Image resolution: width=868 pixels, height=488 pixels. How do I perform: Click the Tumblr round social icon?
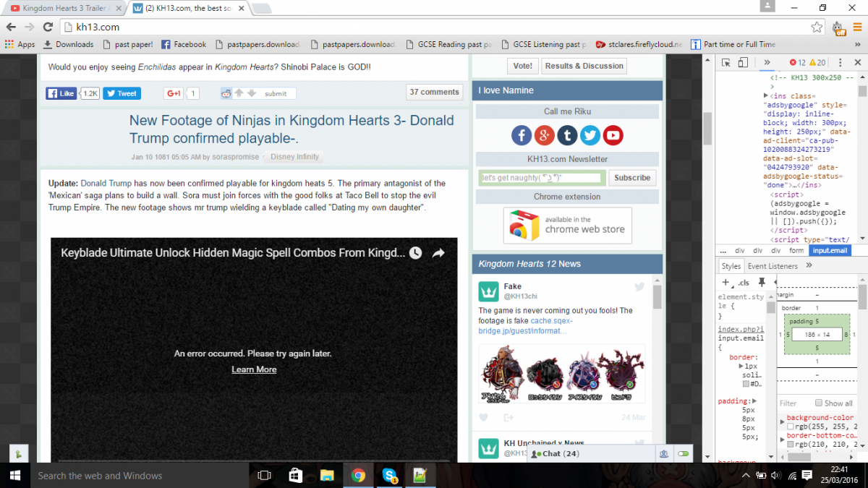click(x=567, y=135)
